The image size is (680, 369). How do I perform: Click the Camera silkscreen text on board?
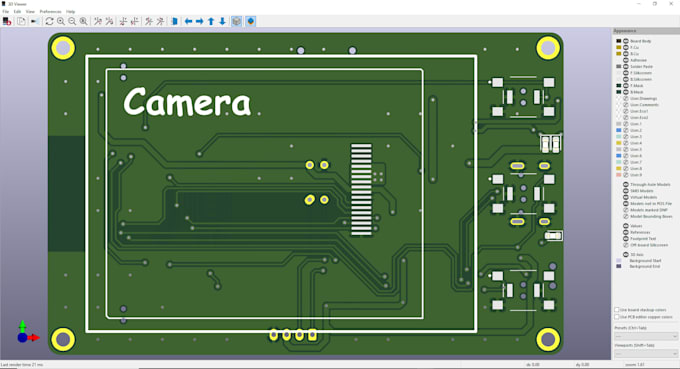pos(187,101)
